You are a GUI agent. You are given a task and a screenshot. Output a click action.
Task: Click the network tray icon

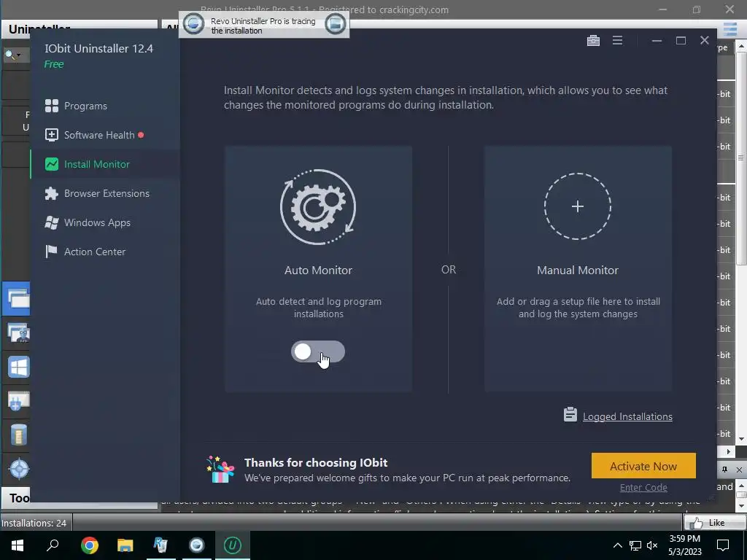click(635, 545)
